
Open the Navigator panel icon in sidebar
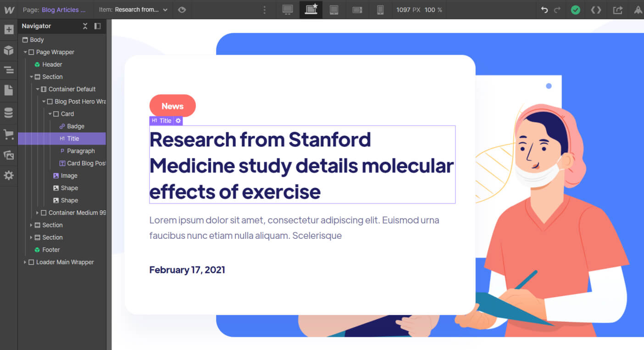(9, 70)
